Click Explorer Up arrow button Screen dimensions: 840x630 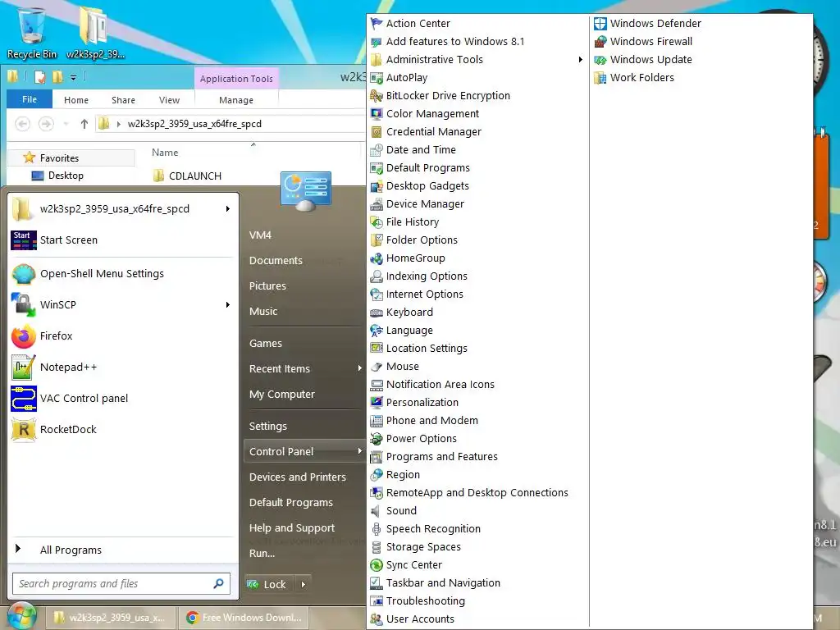pyautogui.click(x=84, y=125)
